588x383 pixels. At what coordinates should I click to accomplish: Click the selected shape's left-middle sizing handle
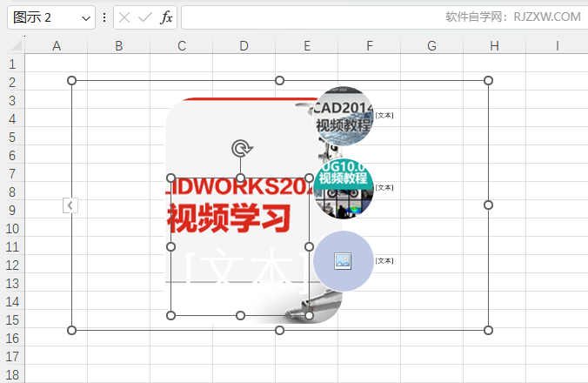(170, 246)
